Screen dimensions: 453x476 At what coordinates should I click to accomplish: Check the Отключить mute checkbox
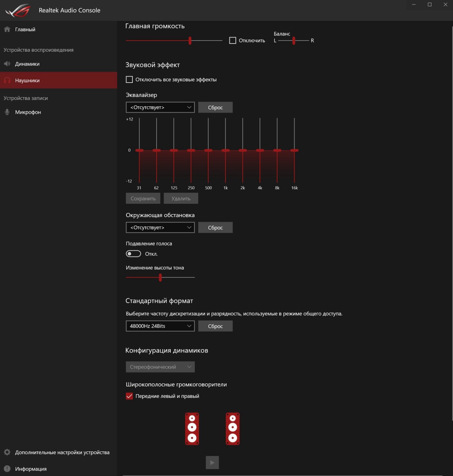pos(233,41)
